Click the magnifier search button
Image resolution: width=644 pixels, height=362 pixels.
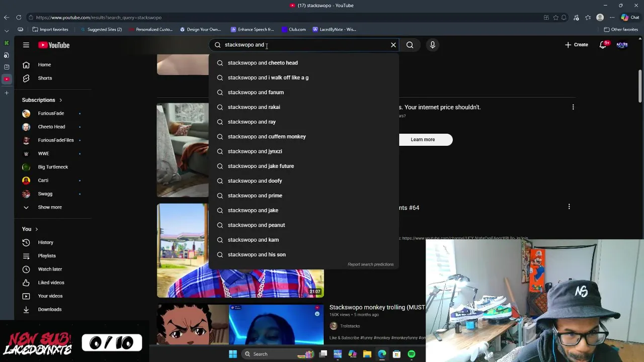point(410,45)
